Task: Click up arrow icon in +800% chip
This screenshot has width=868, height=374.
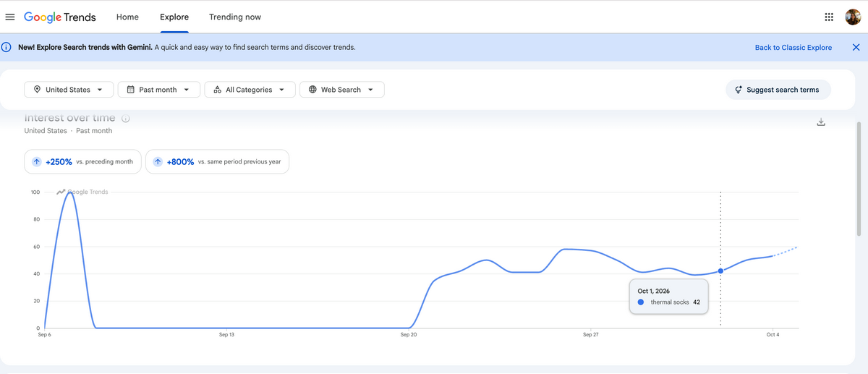Action: [x=158, y=162]
